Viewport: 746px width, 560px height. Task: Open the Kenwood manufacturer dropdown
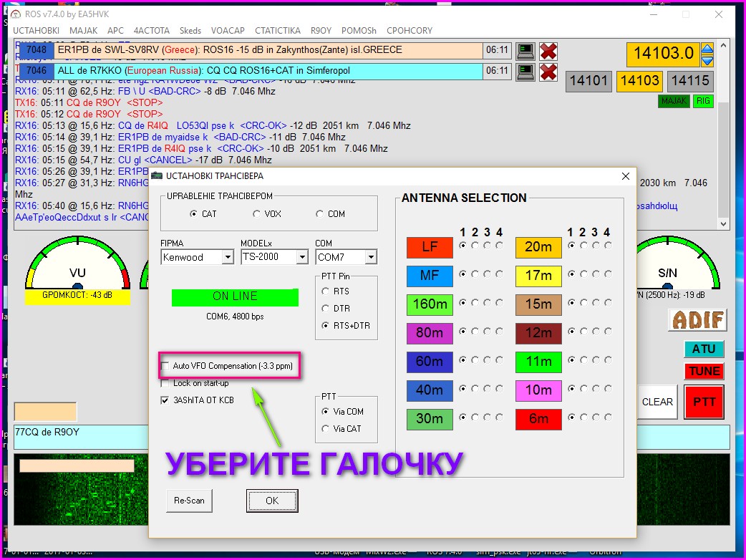(228, 257)
